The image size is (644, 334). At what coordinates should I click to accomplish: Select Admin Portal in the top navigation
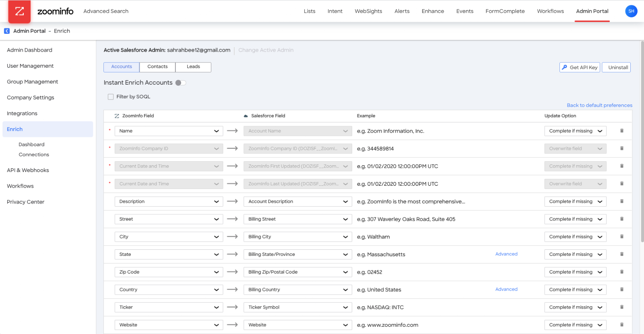(x=592, y=11)
